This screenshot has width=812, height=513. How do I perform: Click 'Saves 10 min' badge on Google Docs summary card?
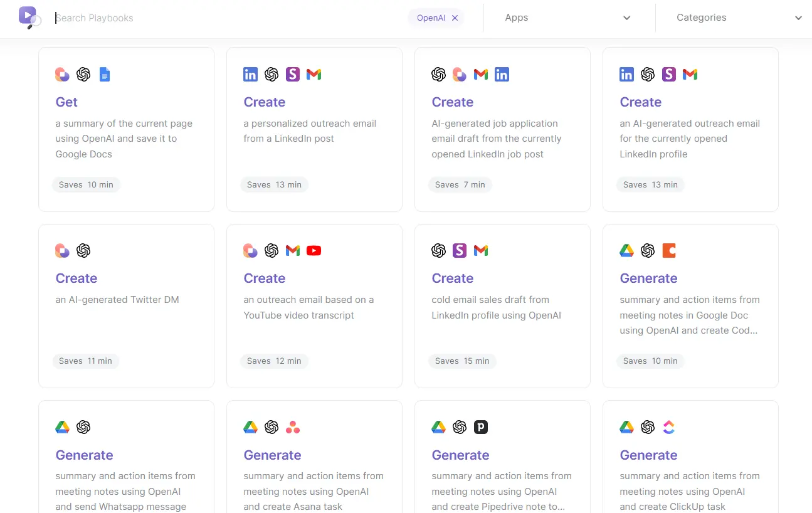point(86,185)
